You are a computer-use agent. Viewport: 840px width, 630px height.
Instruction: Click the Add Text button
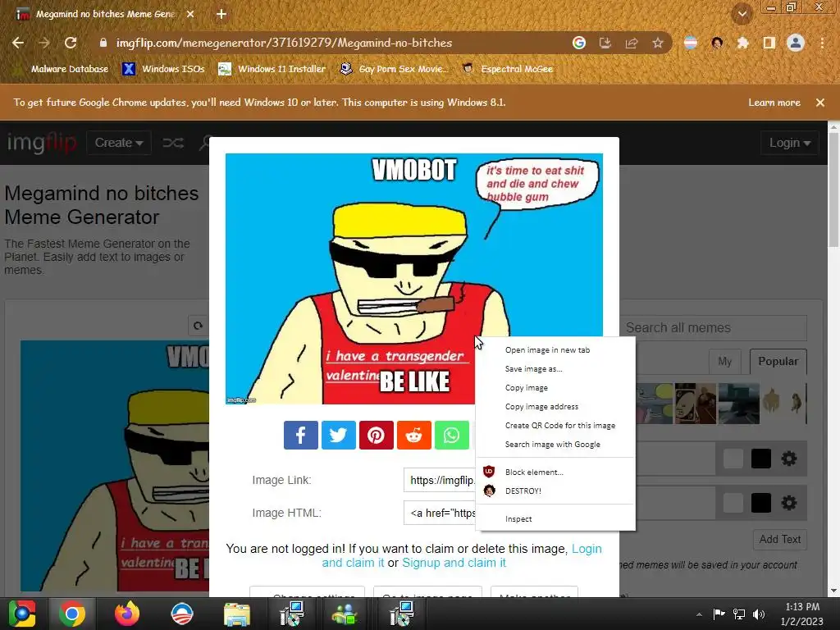point(779,540)
